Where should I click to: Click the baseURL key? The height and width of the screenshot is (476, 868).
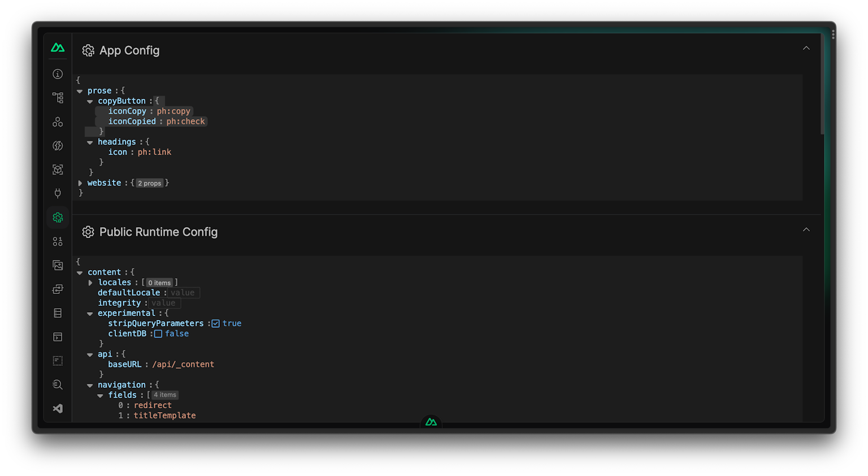(125, 365)
